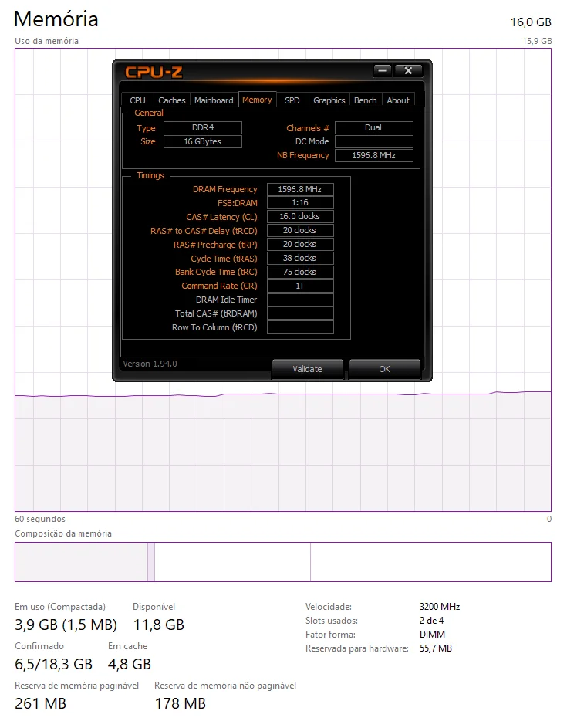Click the Size field showing 16 GBytes

click(203, 141)
